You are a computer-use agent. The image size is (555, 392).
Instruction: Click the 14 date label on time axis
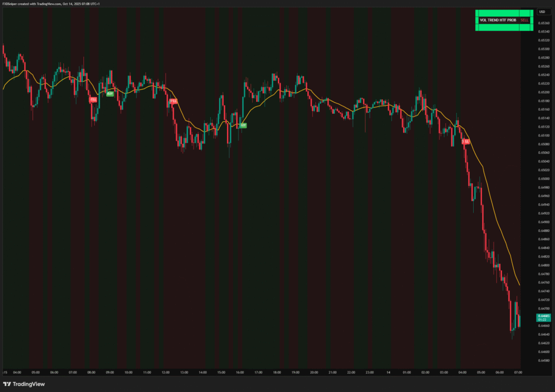click(389, 372)
